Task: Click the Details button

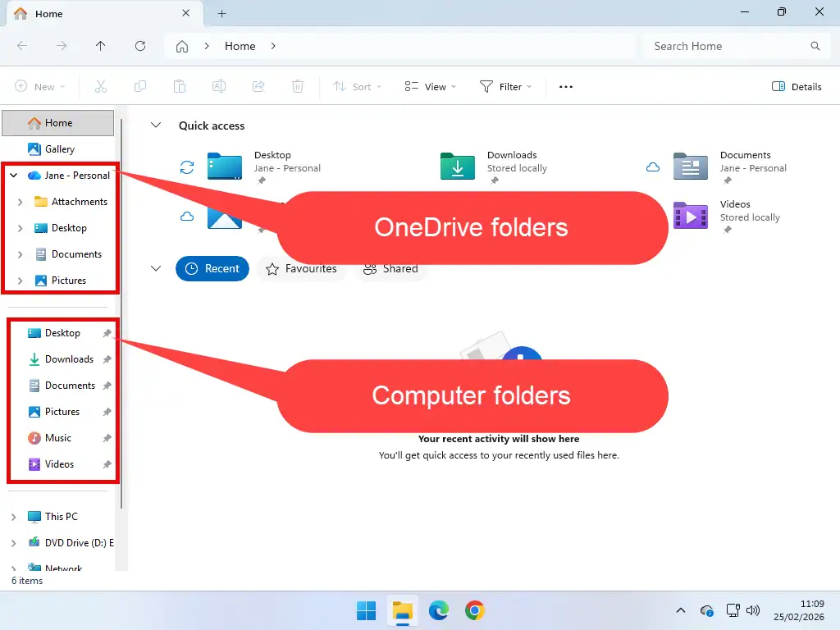Action: pyautogui.click(x=796, y=86)
